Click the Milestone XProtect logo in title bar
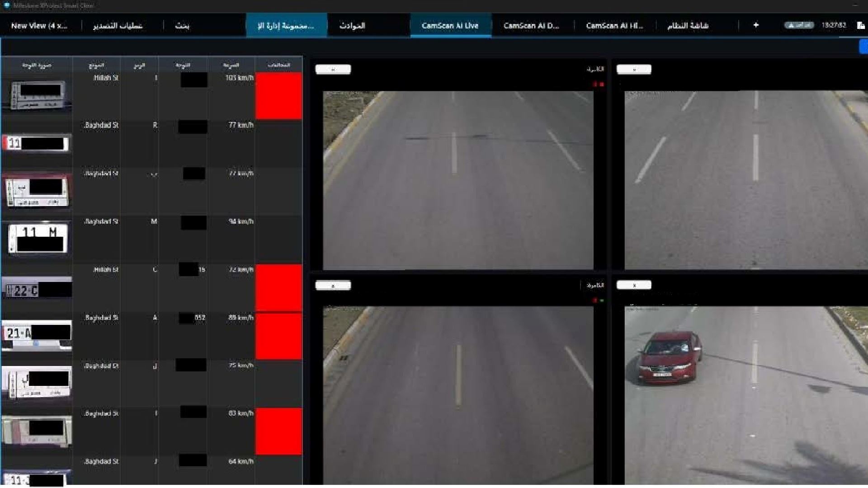 coord(7,5)
